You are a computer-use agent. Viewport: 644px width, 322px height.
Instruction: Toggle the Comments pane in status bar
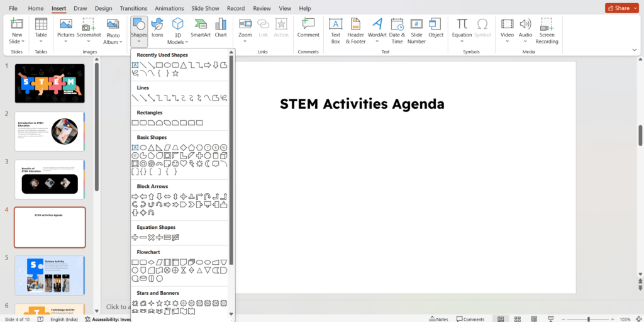[x=470, y=319]
